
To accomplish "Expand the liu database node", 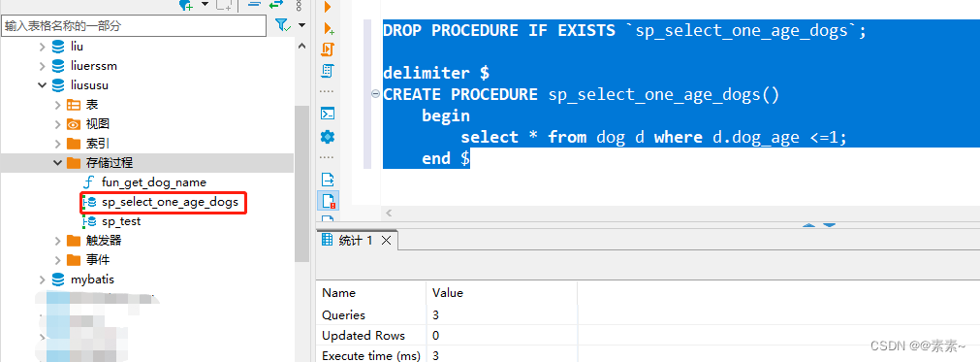I will coord(42,47).
